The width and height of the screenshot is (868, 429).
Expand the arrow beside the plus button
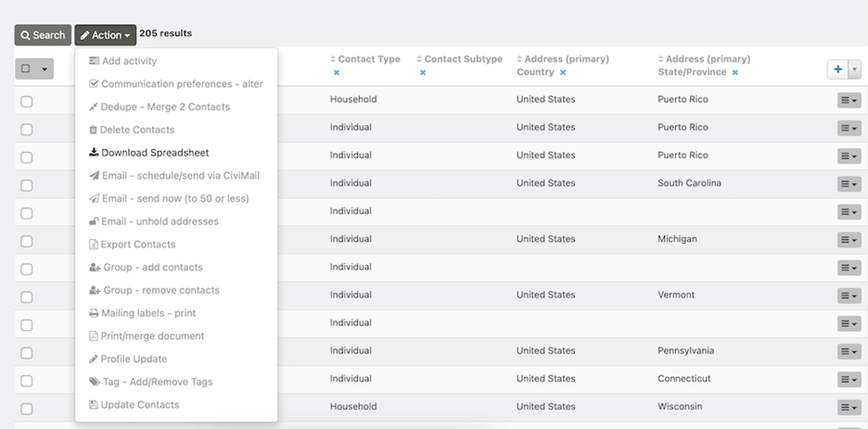click(x=854, y=69)
